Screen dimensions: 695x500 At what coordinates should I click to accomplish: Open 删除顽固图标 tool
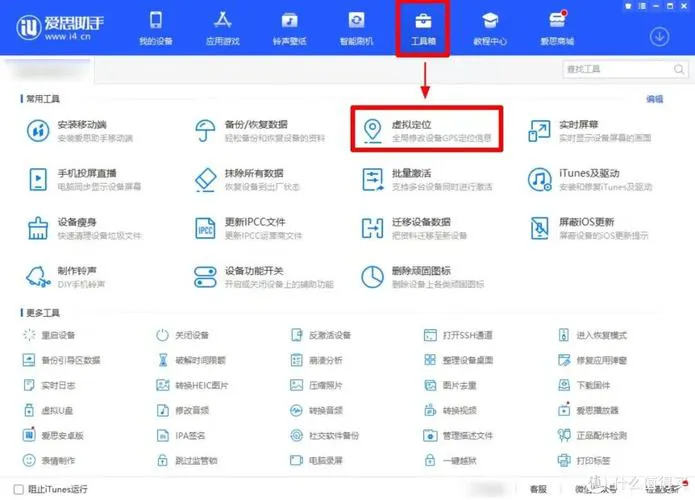423,277
